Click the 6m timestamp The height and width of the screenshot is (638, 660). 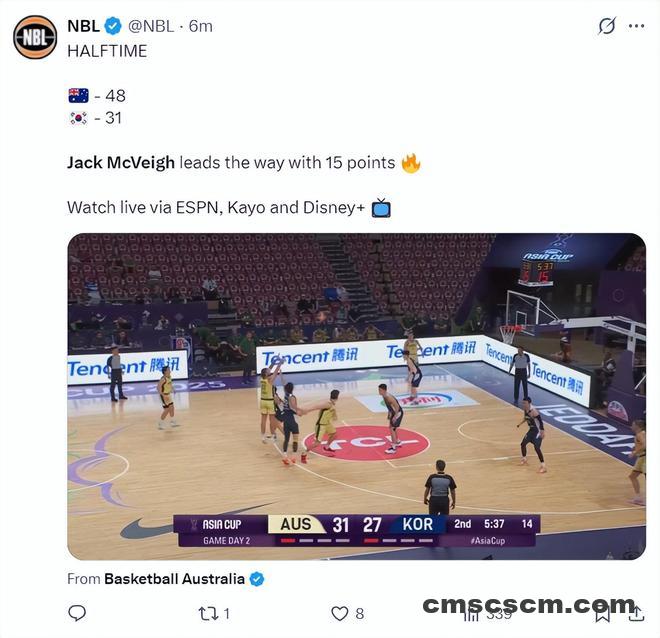pyautogui.click(x=200, y=26)
